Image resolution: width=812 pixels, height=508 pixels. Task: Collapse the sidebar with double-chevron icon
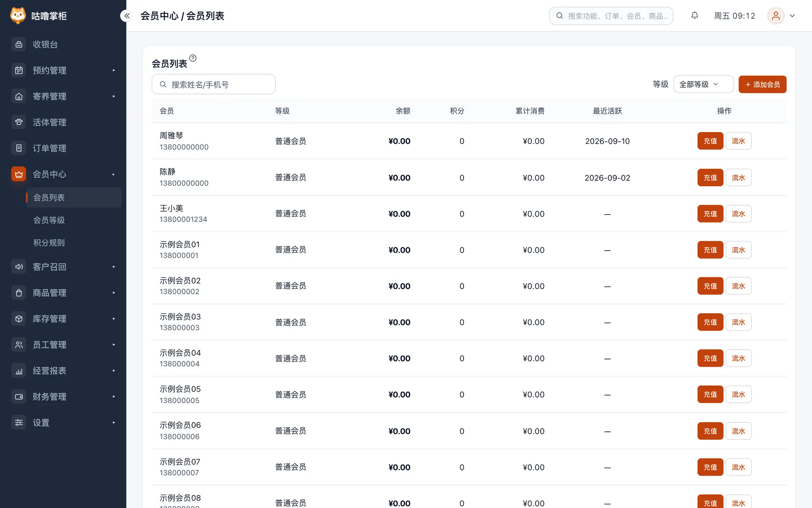127,16
